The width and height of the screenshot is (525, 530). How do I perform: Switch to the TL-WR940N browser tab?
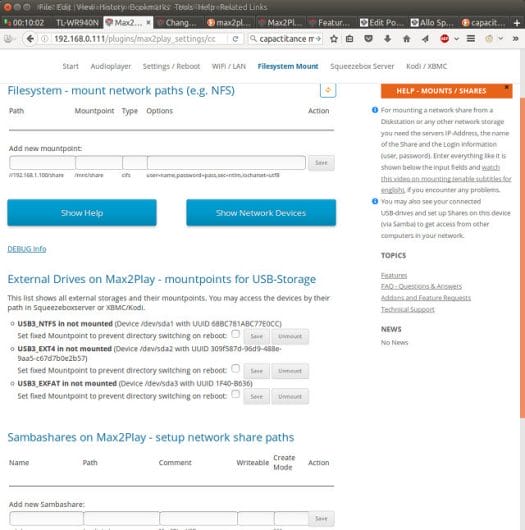(x=77, y=23)
